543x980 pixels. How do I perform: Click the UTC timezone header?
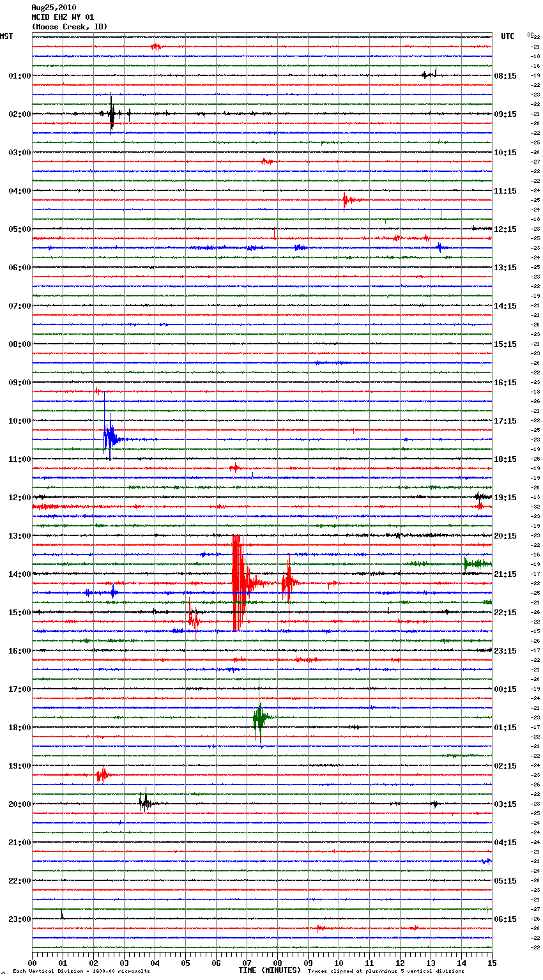508,36
